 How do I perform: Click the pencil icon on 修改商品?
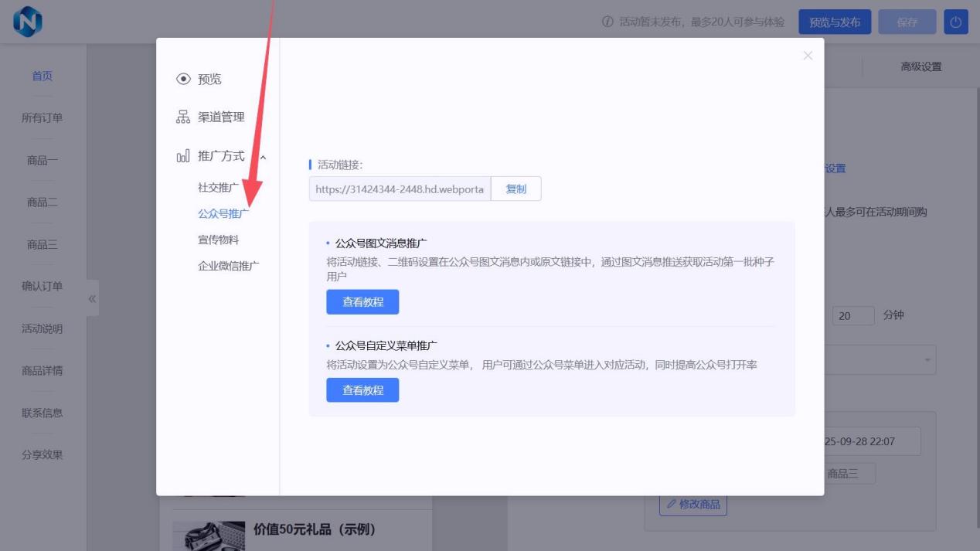[x=671, y=505]
